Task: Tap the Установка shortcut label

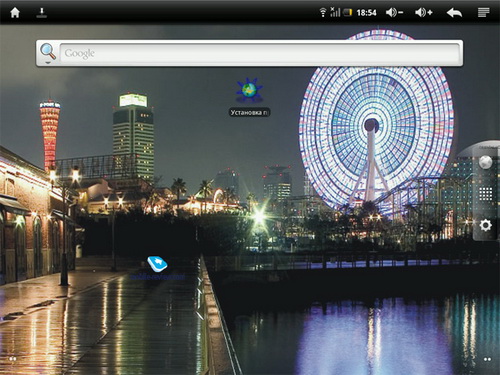Action: [249, 113]
